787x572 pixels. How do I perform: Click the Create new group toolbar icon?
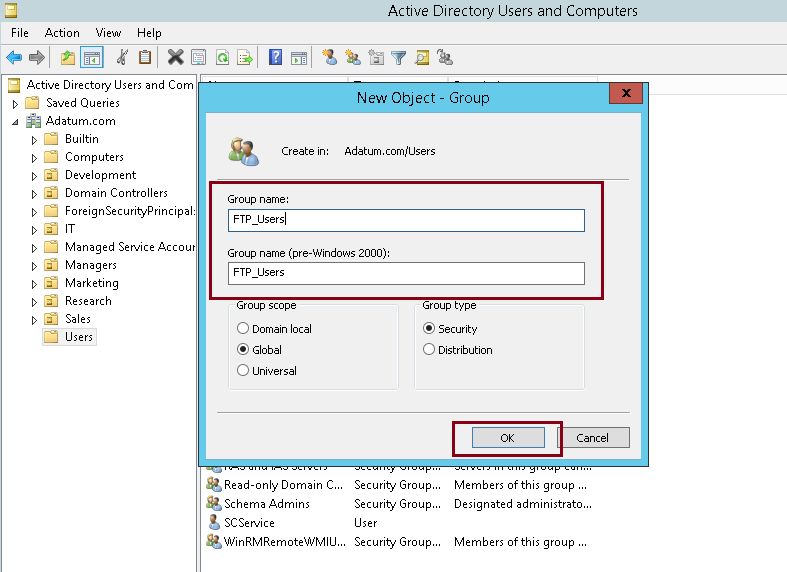point(353,57)
